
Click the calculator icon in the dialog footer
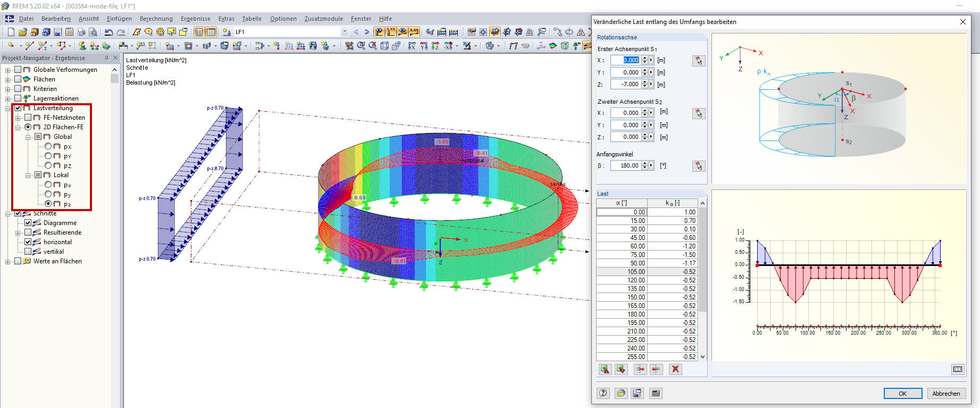pyautogui.click(x=656, y=393)
